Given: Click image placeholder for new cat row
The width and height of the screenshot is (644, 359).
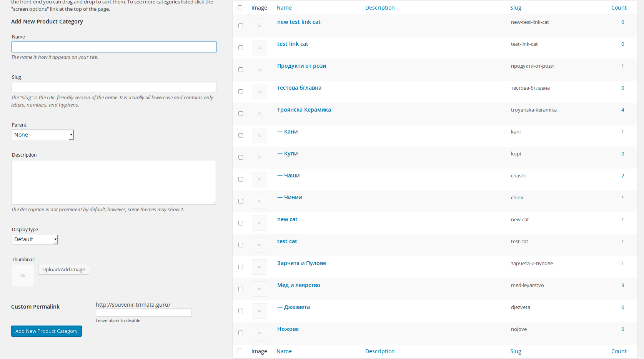Looking at the screenshot, I should tap(260, 223).
